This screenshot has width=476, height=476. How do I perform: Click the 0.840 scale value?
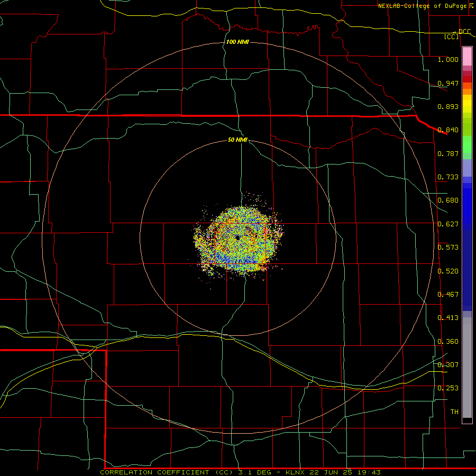coord(448,130)
